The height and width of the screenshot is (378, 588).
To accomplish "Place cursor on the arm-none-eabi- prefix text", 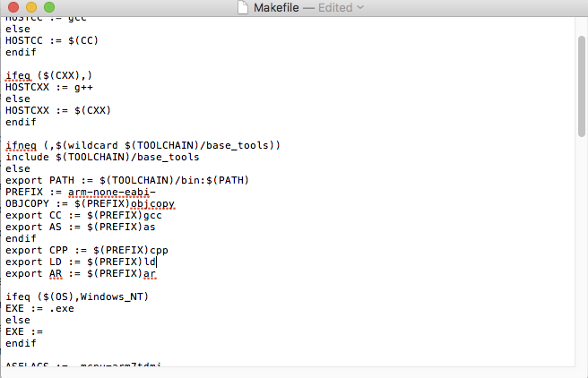I will 112,192.
